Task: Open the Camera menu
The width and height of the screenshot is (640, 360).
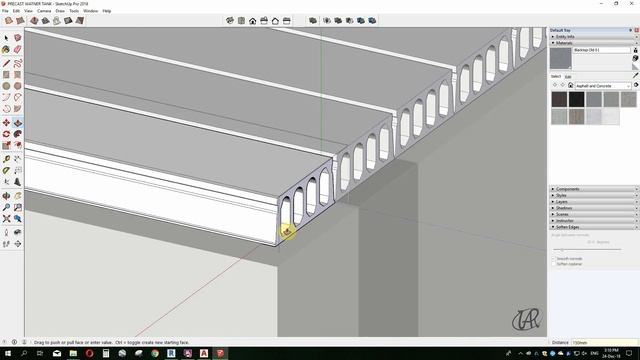Action: (x=44, y=11)
